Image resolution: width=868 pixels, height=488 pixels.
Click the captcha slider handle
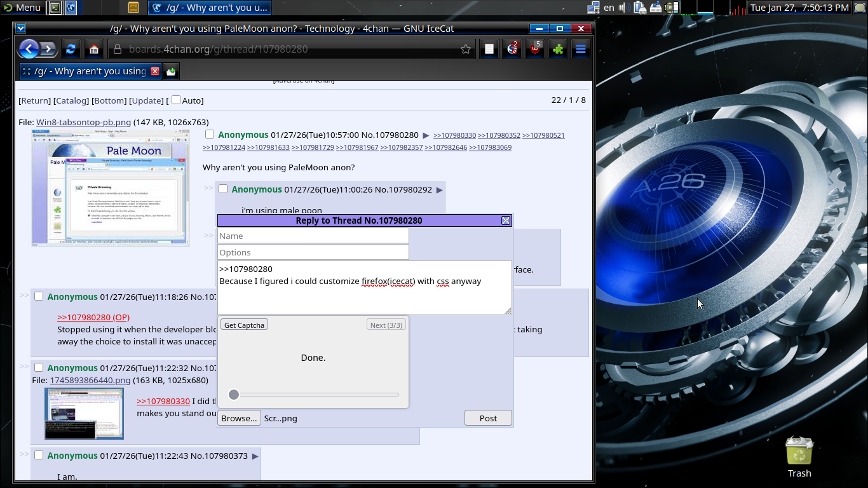coord(234,395)
